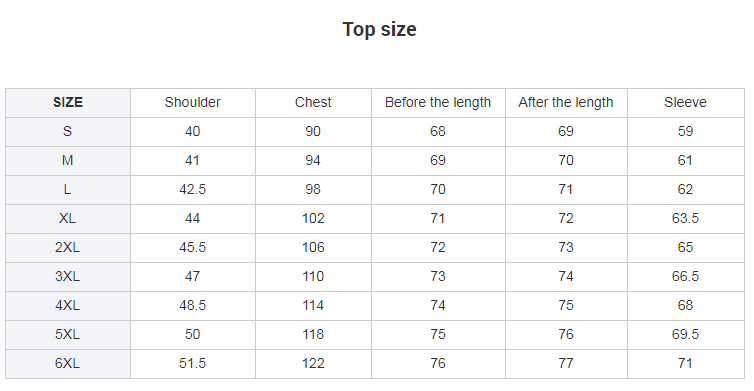Select the Shoulder column header
The image size is (754, 391).
pyautogui.click(x=193, y=102)
